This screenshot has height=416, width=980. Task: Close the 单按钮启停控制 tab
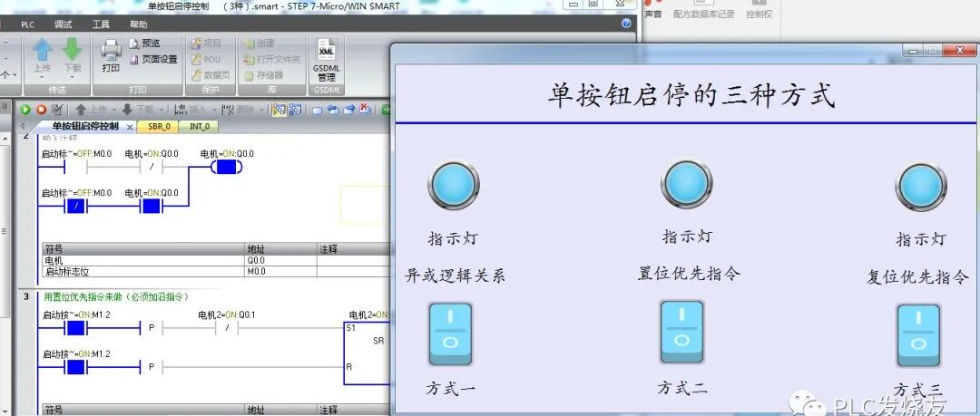pyautogui.click(x=130, y=127)
